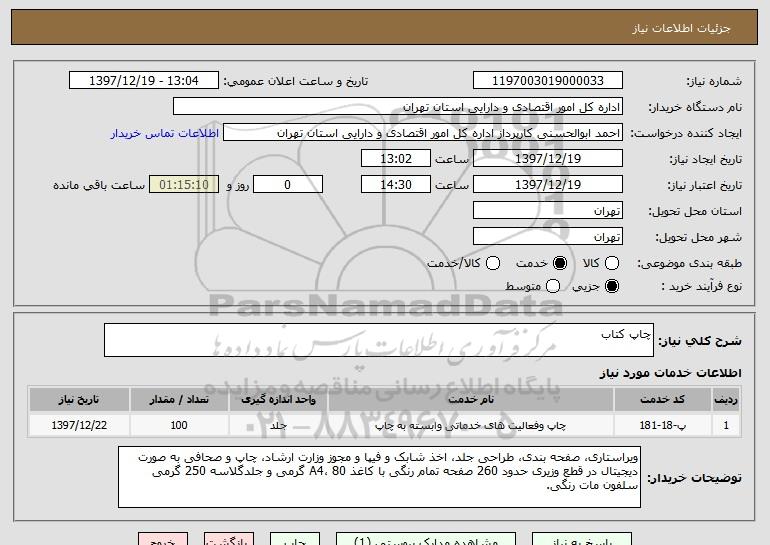This screenshot has width=770, height=545.
Task: Click the نام دستگاه خریدار field
Action: pyautogui.click(x=398, y=107)
